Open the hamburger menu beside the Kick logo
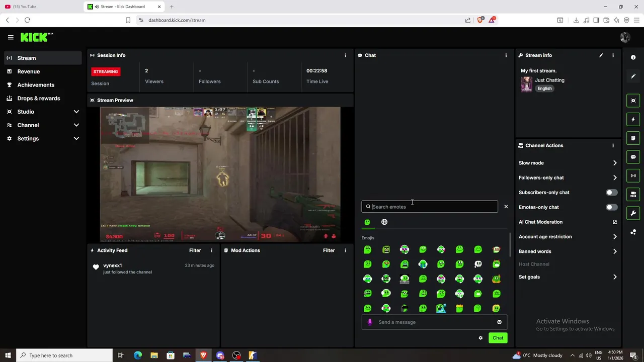 coord(11,37)
